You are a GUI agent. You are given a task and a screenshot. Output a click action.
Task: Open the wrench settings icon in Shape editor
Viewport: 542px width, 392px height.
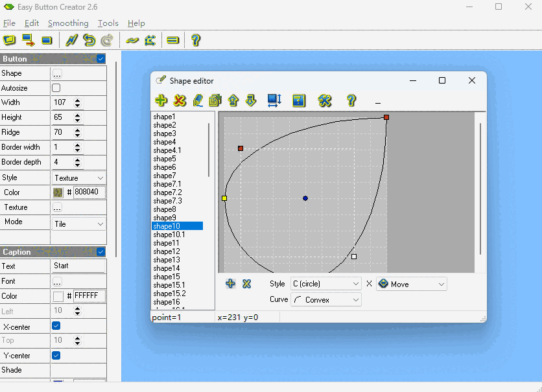(325, 101)
